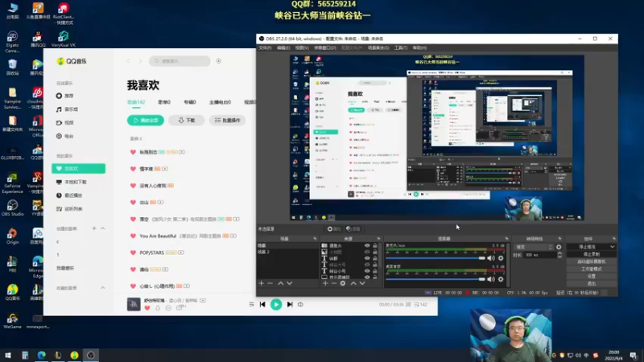Open the trial listening list sidebar item
The height and width of the screenshot is (362, 644).
point(69,209)
